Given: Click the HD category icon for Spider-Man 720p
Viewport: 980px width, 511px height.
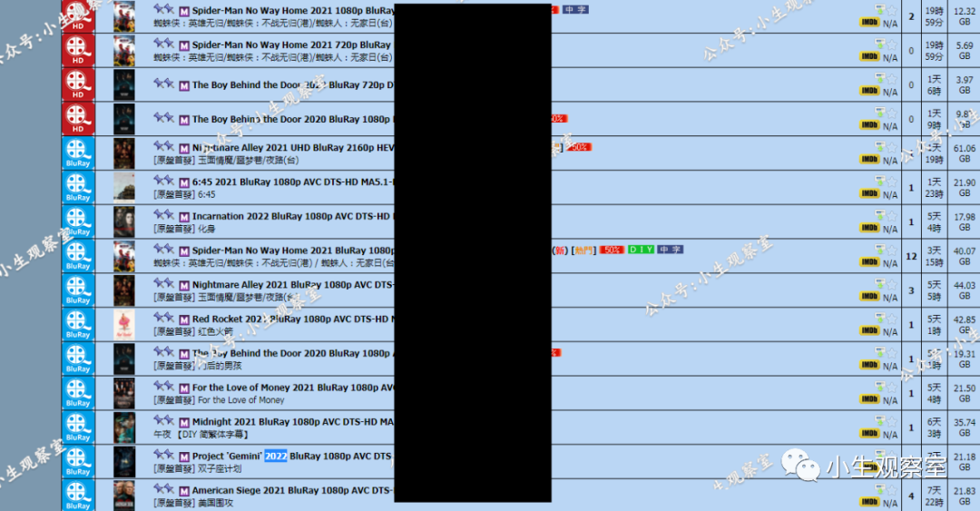Looking at the screenshot, I should (x=78, y=50).
